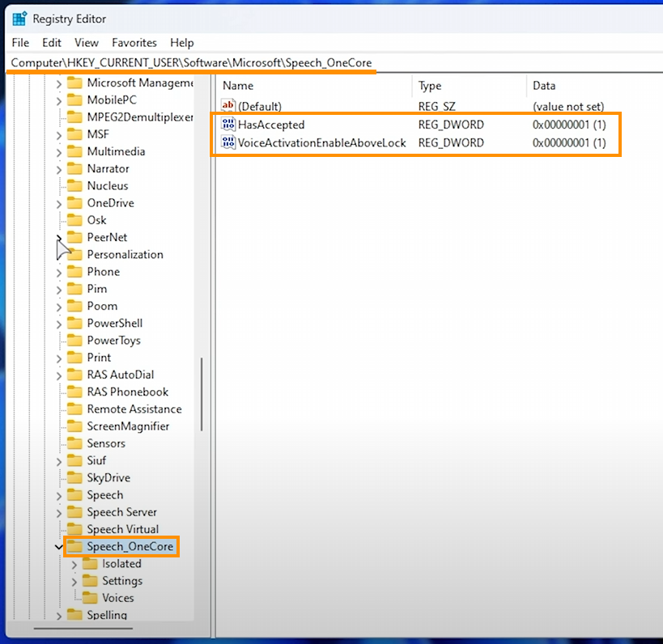Click the SkyDrive folder icon
Screen dimensions: 663x644
[x=74, y=477]
